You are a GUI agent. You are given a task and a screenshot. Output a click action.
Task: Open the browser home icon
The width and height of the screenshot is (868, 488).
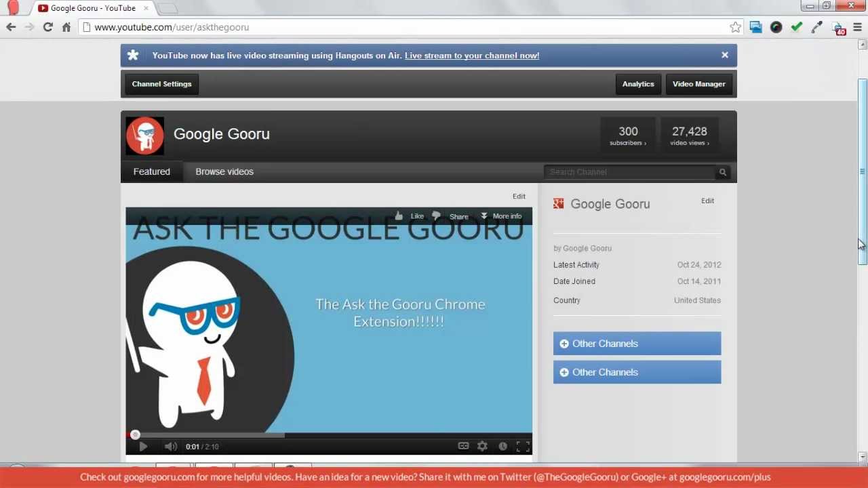coord(66,27)
